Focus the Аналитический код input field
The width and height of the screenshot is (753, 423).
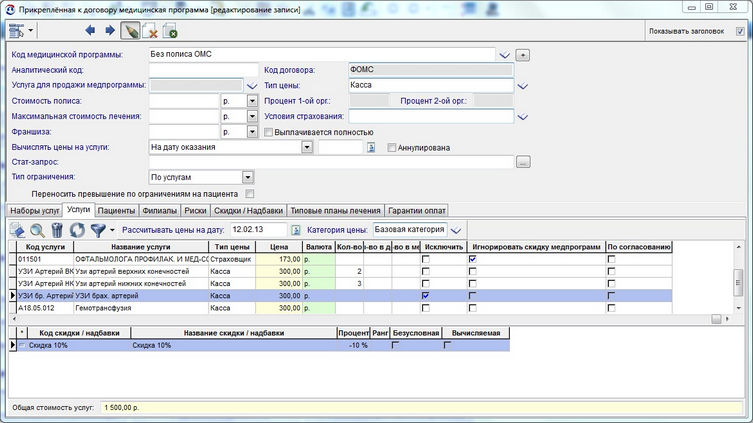coord(204,70)
